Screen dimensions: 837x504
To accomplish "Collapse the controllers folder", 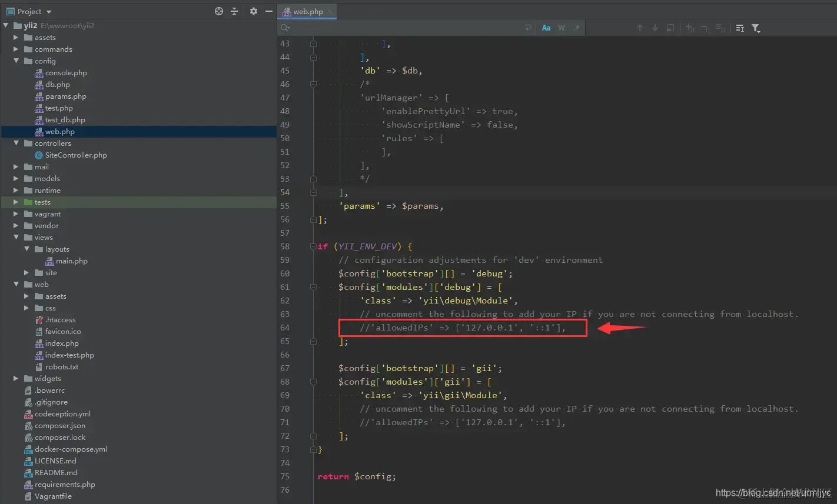I will (16, 143).
